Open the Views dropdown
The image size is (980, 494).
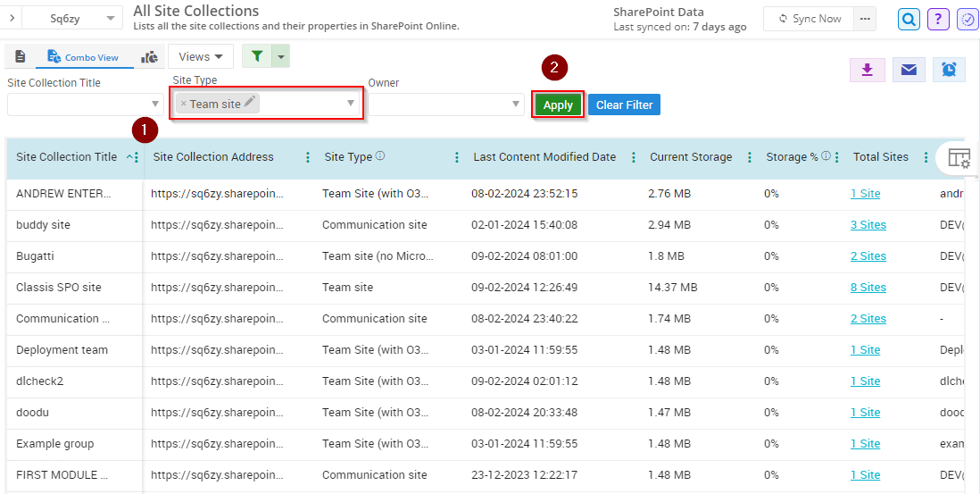click(x=201, y=56)
